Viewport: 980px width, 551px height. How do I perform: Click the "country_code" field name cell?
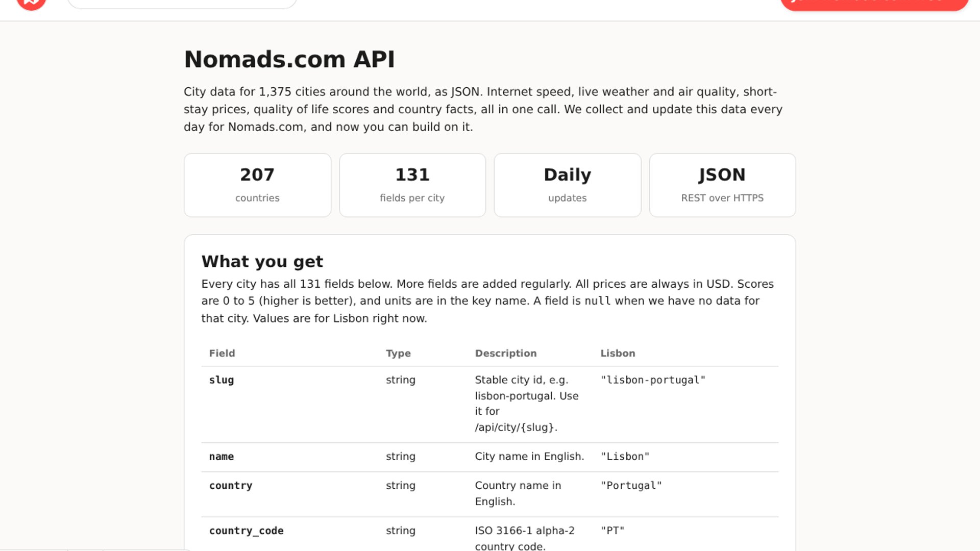click(246, 531)
